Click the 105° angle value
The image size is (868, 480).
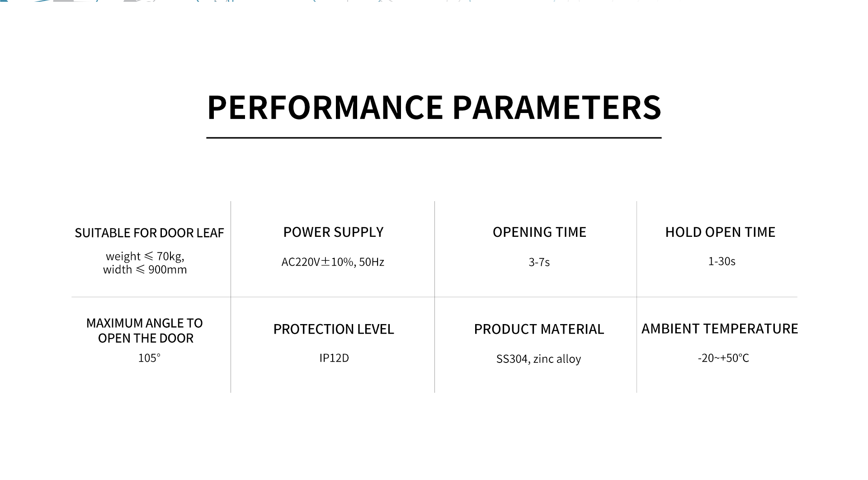(x=149, y=358)
